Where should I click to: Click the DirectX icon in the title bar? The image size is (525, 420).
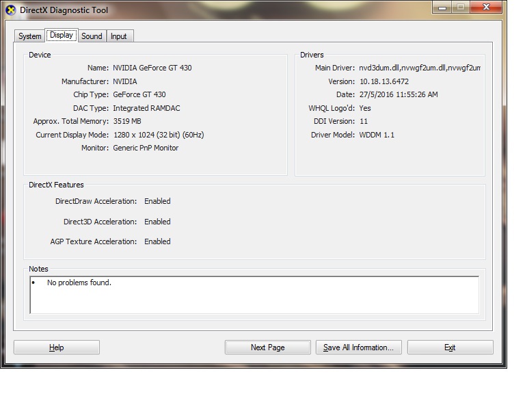tap(10, 10)
